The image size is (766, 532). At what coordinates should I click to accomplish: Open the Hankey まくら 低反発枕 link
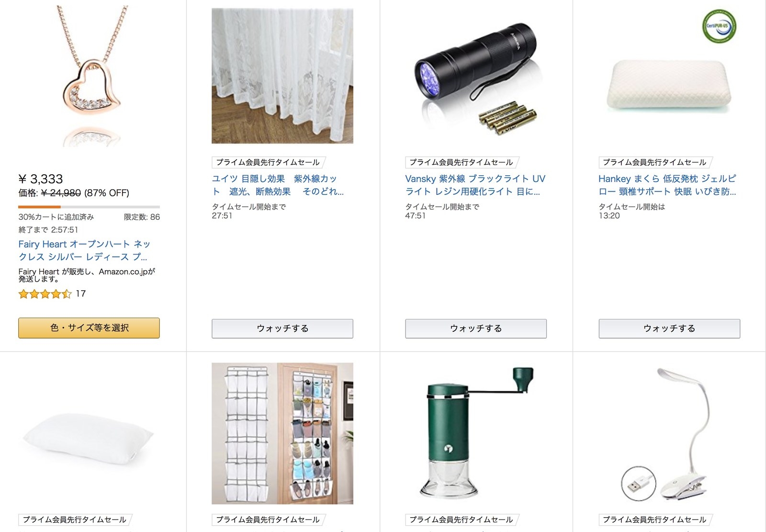667,185
